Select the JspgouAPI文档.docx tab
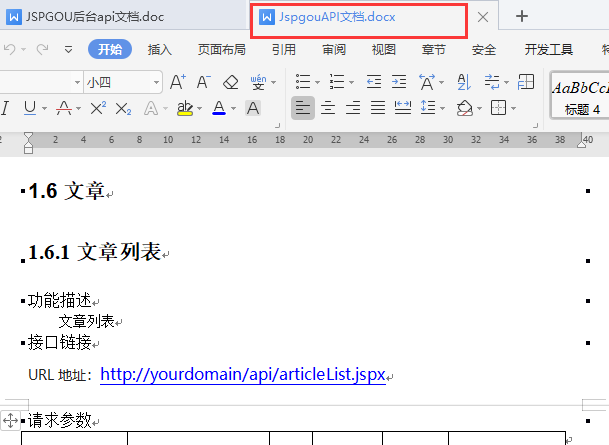609x445 pixels. [327, 17]
